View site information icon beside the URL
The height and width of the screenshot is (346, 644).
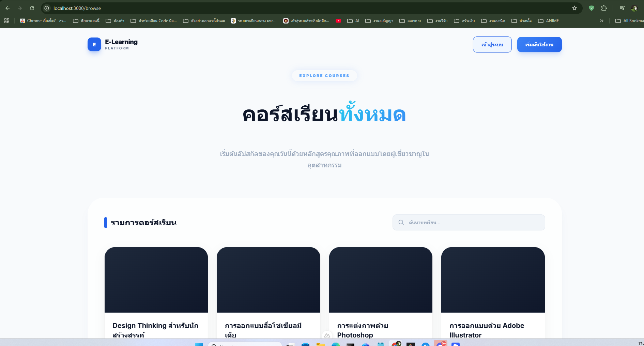[x=47, y=8]
